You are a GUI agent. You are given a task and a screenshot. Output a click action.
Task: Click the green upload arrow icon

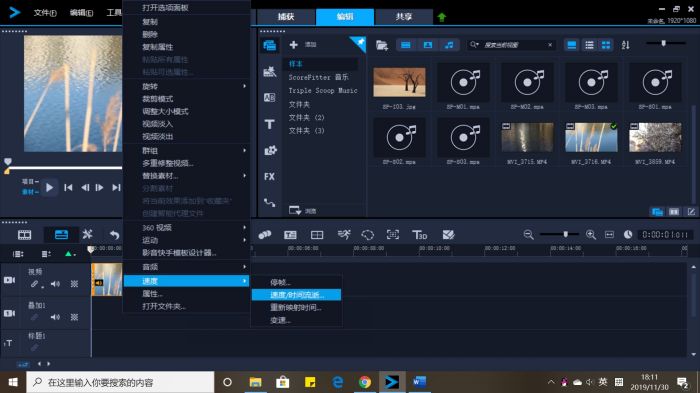442,17
